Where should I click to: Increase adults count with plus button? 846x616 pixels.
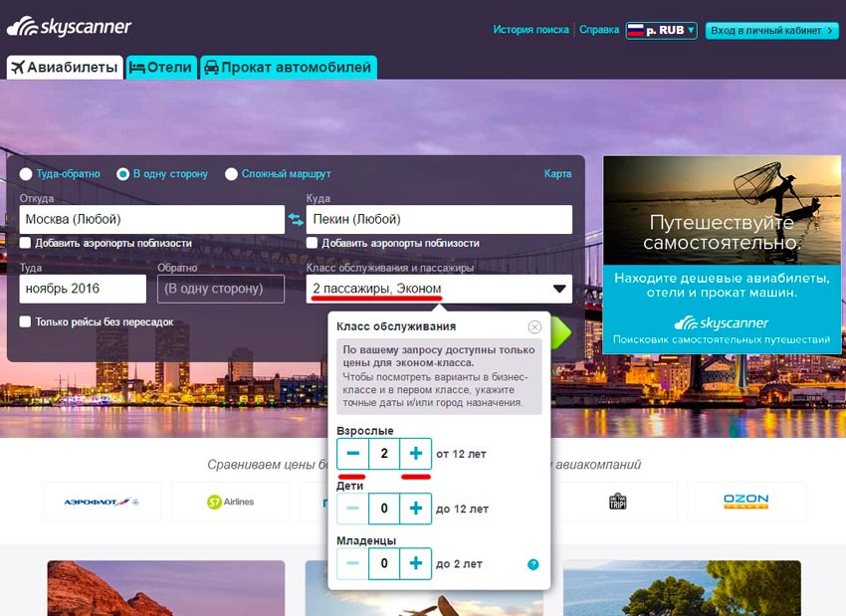pos(416,454)
